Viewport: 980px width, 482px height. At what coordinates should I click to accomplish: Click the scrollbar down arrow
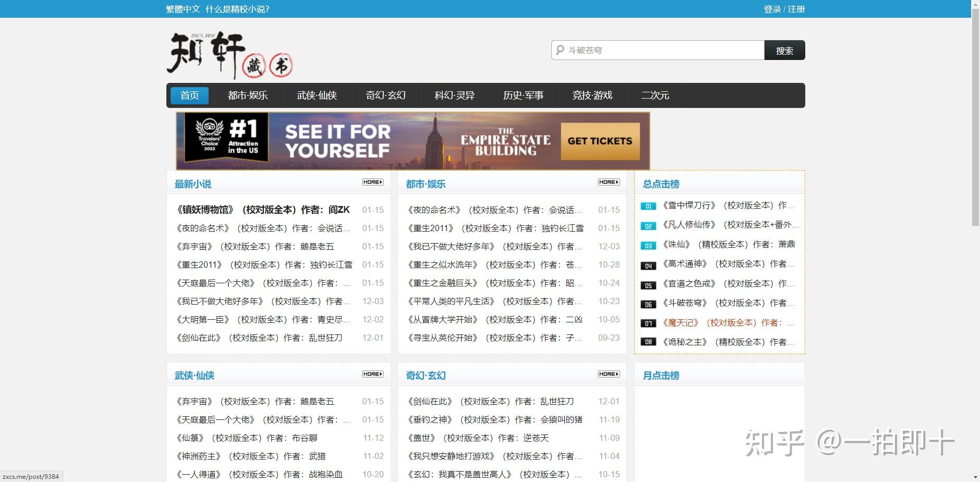click(975, 477)
